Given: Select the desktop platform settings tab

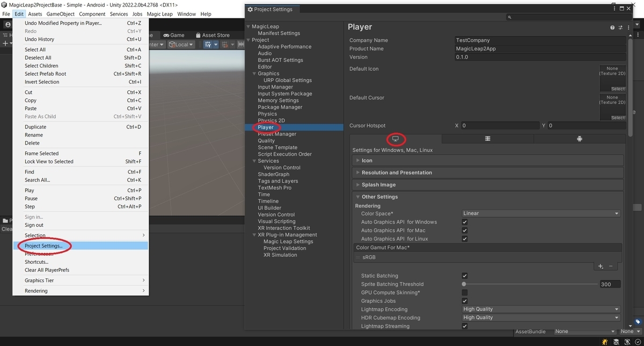Looking at the screenshot, I should pos(396,139).
